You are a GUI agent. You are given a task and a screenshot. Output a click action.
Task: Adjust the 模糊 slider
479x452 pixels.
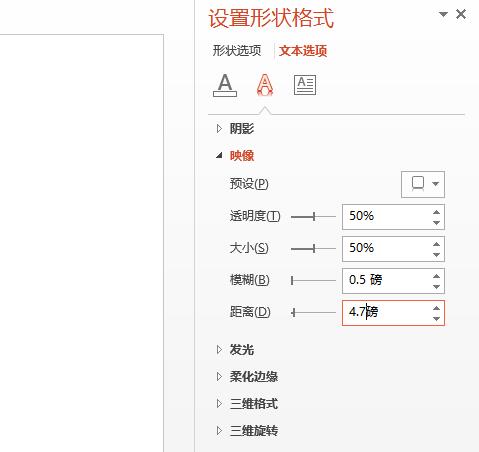[313, 281]
